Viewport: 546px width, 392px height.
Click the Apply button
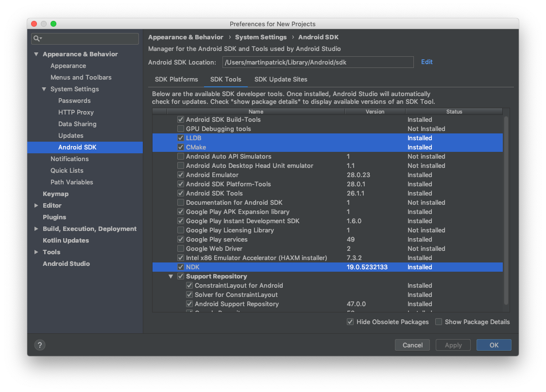(x=453, y=345)
